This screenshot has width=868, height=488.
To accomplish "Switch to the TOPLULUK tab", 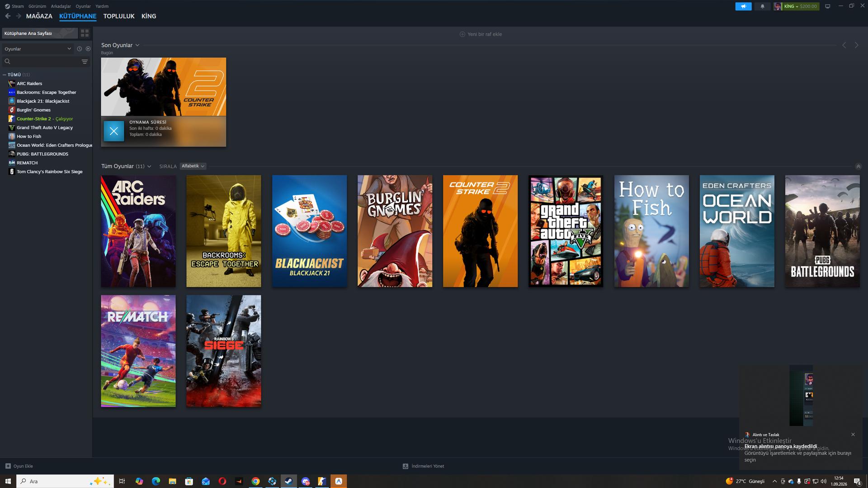I will [x=119, y=16].
